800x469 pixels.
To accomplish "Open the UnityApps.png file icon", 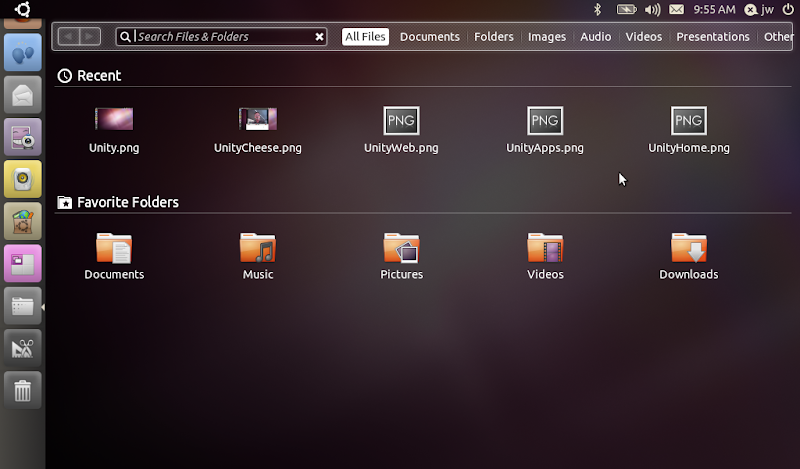I will tap(545, 120).
